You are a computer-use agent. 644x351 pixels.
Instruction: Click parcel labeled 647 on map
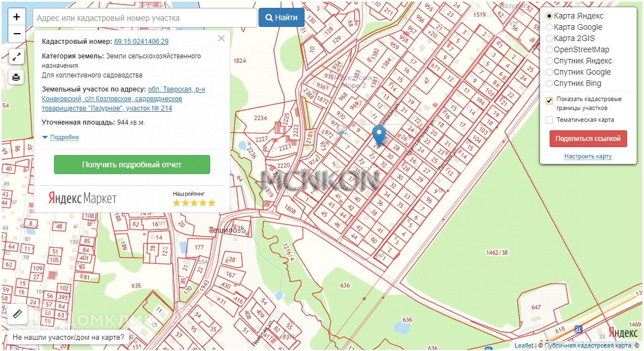pos(536,307)
